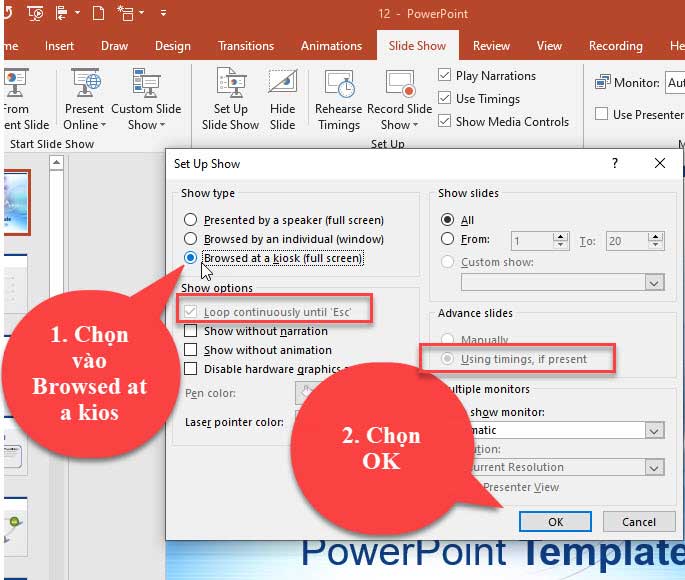685x580 pixels.
Task: Click the From Current Slide icon
Action: pos(16,82)
